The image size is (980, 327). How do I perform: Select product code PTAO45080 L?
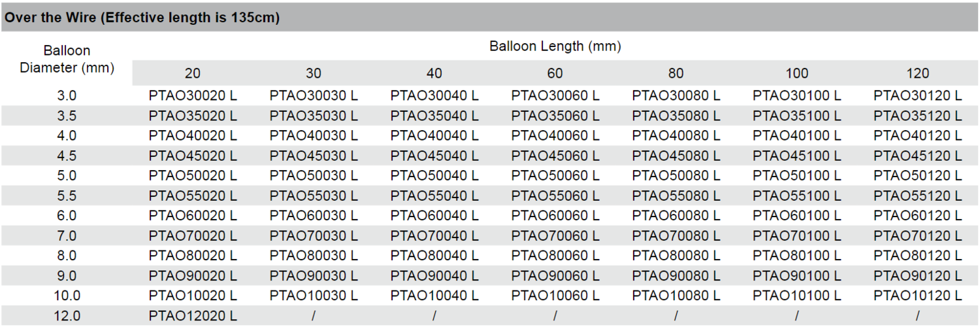pyautogui.click(x=676, y=156)
